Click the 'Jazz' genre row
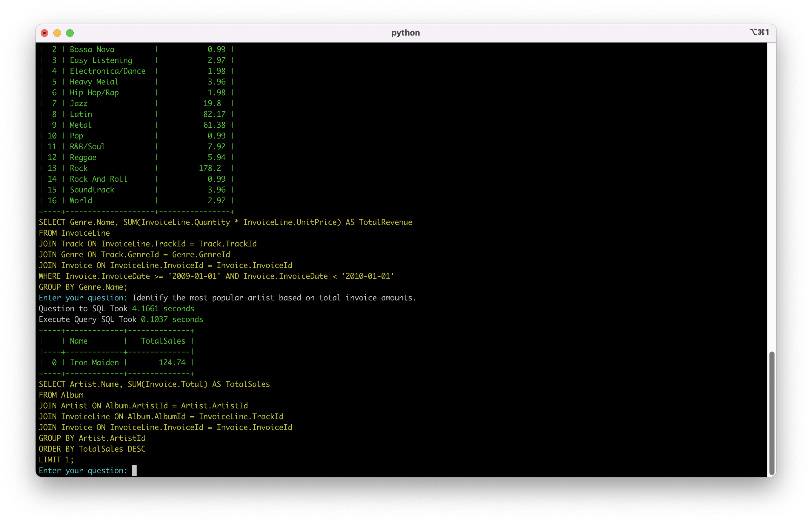This screenshot has height=524, width=812. coord(137,104)
